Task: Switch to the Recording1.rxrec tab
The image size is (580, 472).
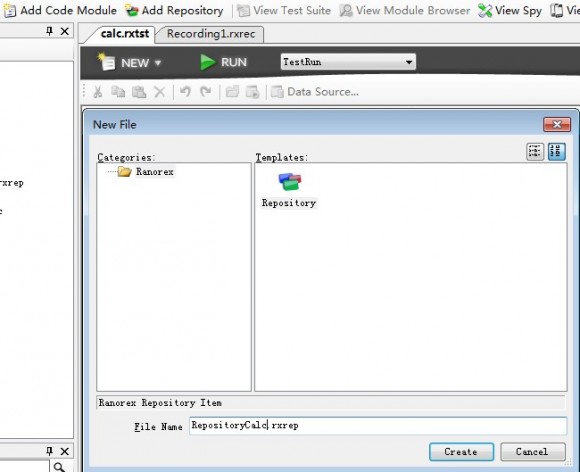Action: 211,34
